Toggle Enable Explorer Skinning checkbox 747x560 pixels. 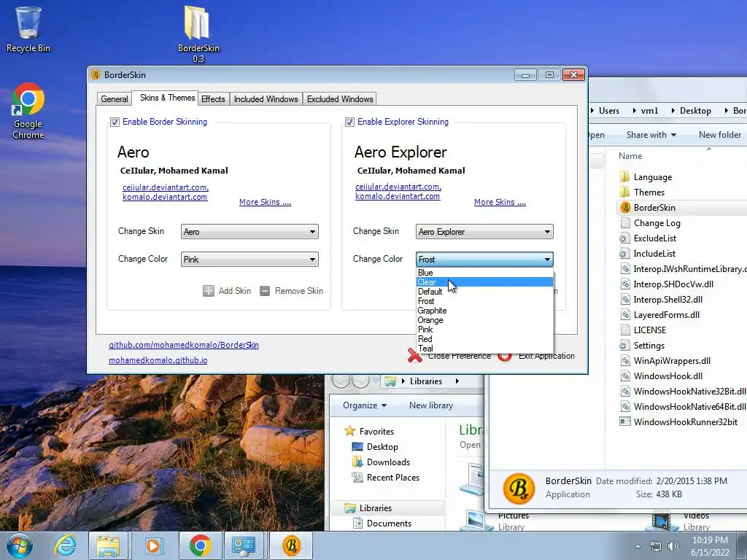click(x=349, y=122)
